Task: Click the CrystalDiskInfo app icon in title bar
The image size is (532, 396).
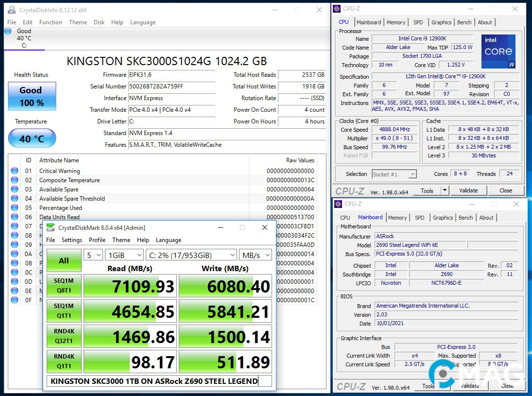Action: (x=12, y=10)
